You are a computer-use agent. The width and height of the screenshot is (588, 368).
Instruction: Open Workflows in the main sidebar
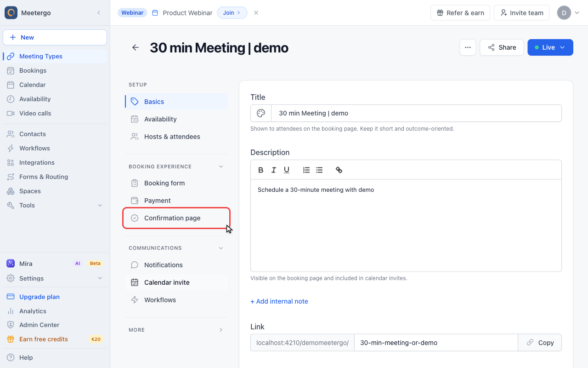[x=55, y=148]
